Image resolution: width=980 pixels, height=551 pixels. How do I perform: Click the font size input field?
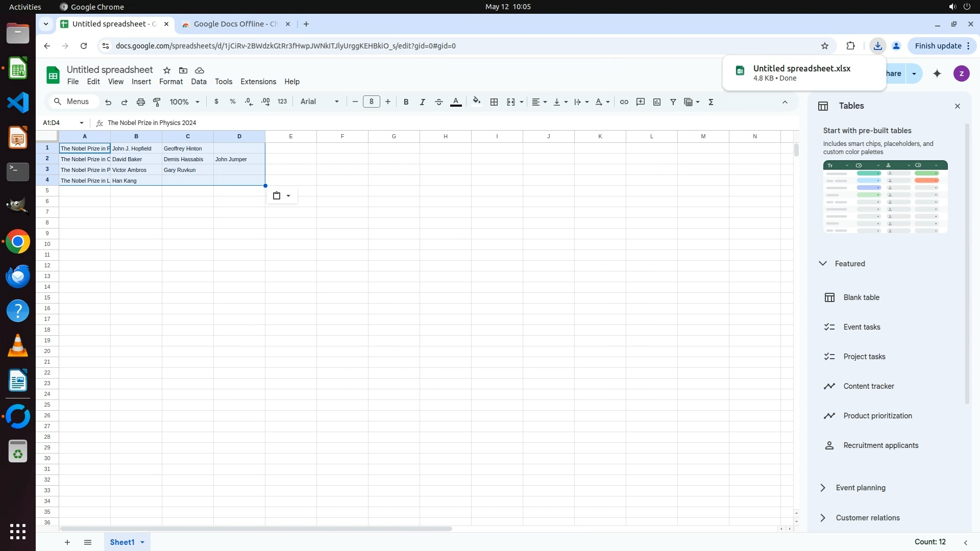[x=371, y=102]
